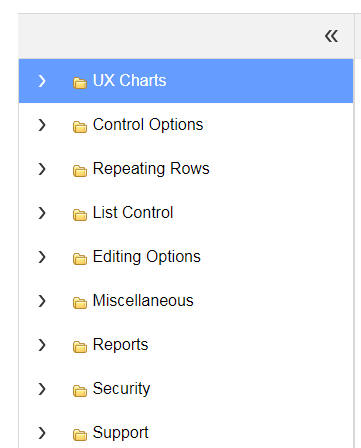361x448 pixels.
Task: Expand the Security chevron arrow
Action: [x=42, y=389]
